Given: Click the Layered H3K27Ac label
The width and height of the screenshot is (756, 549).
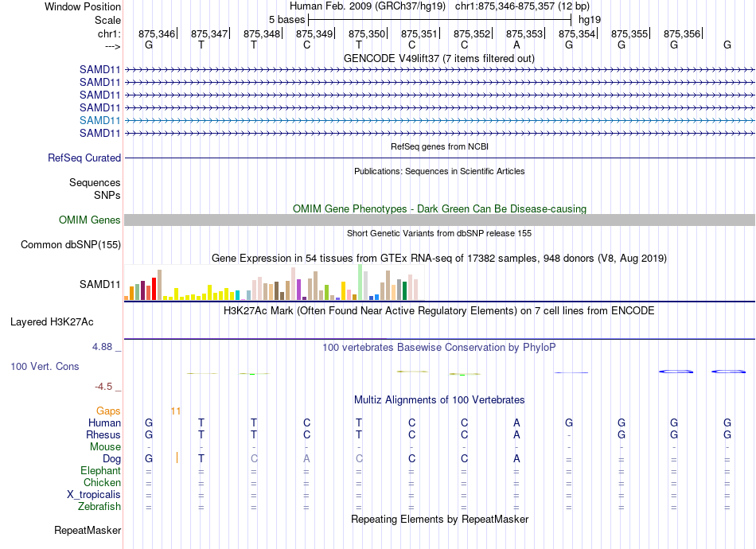Looking at the screenshot, I should [52, 322].
